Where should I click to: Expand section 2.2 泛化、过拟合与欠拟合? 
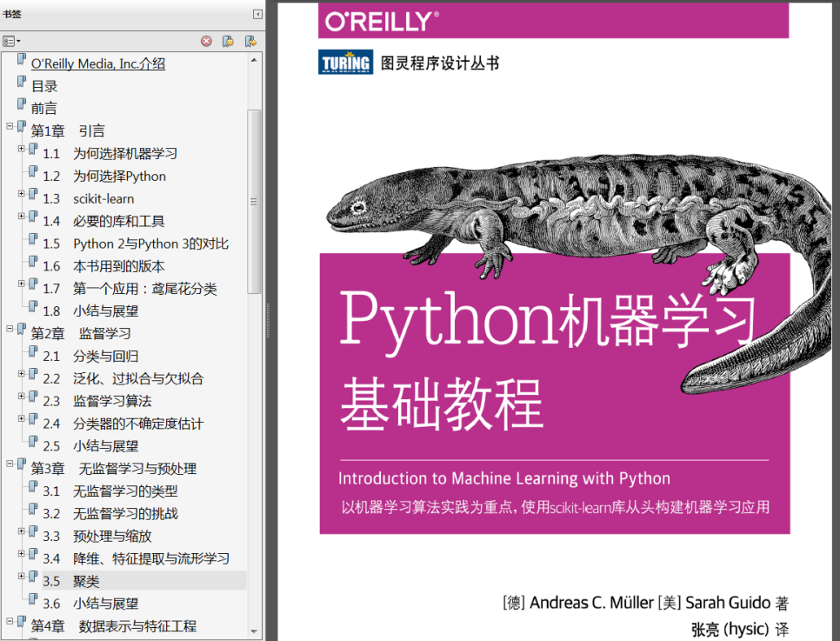point(22,374)
